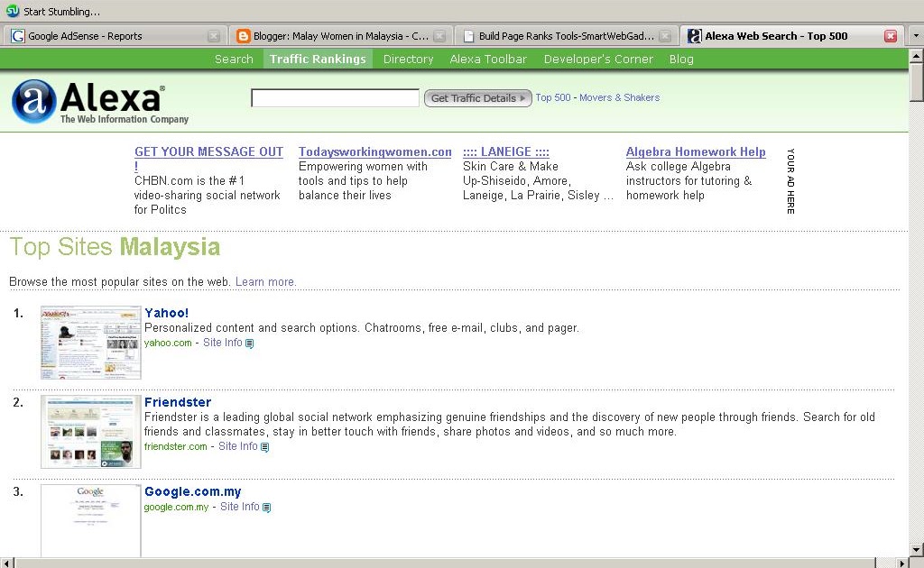Viewport: 924px width, 568px height.
Task: Open Developer's Corner in the nav bar
Action: [598, 59]
